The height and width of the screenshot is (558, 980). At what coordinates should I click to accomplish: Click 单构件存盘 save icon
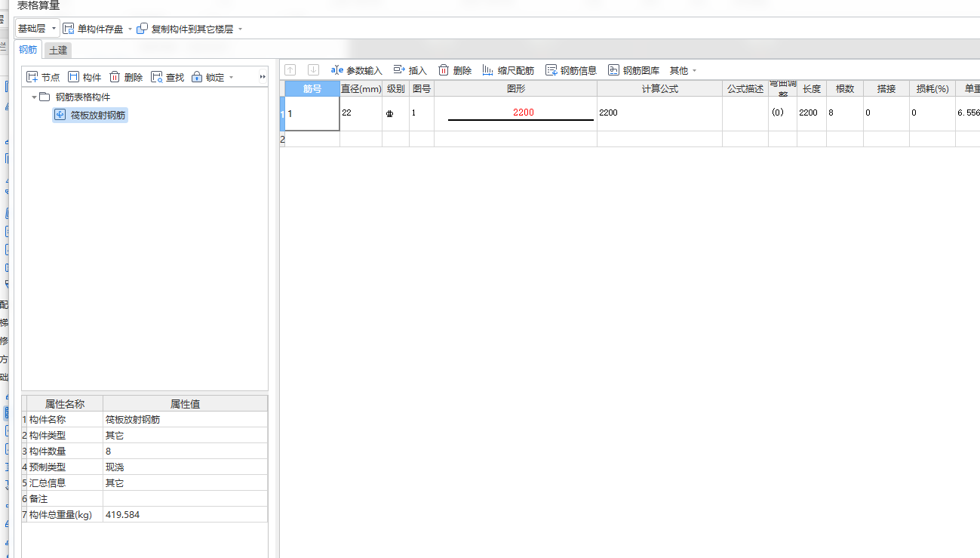pos(69,29)
